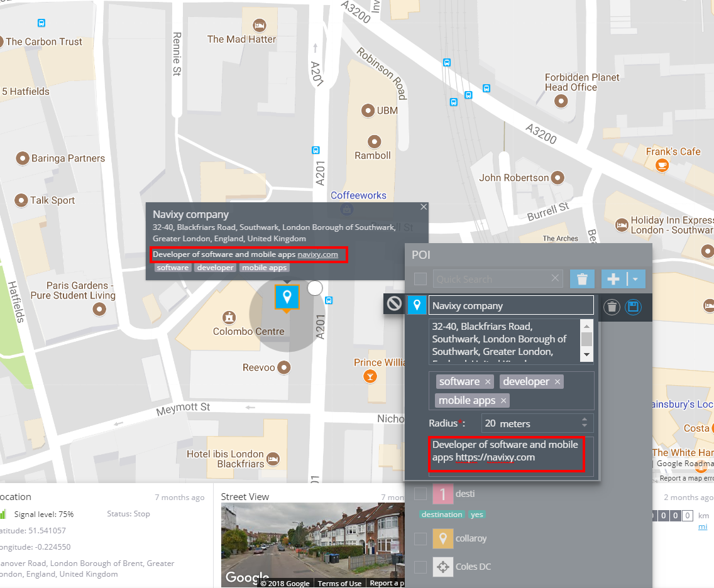Click the Frank's Cafe coffee cup icon

662,165
